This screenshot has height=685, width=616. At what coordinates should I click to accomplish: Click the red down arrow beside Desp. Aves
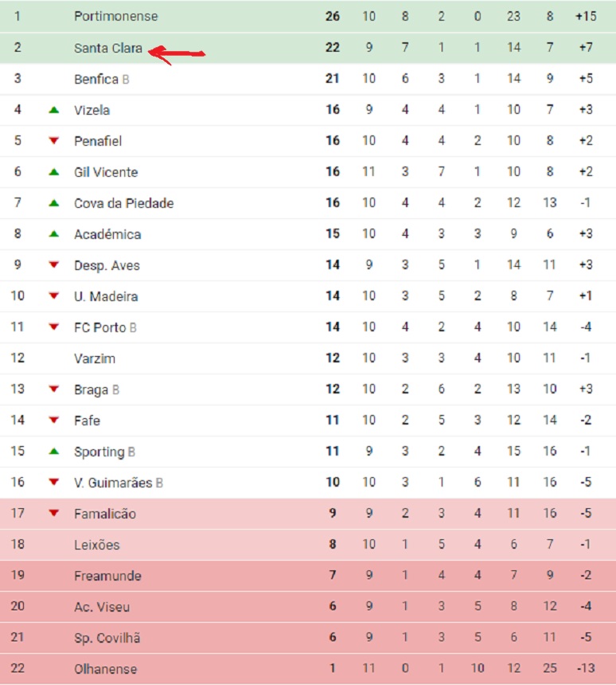[x=53, y=264]
